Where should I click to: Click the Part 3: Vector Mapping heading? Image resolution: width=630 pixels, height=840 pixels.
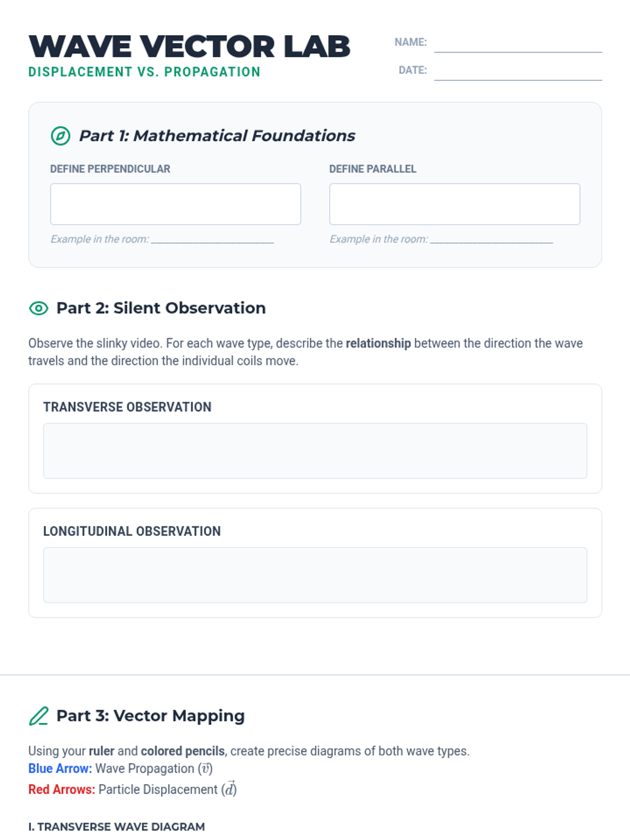click(x=150, y=716)
